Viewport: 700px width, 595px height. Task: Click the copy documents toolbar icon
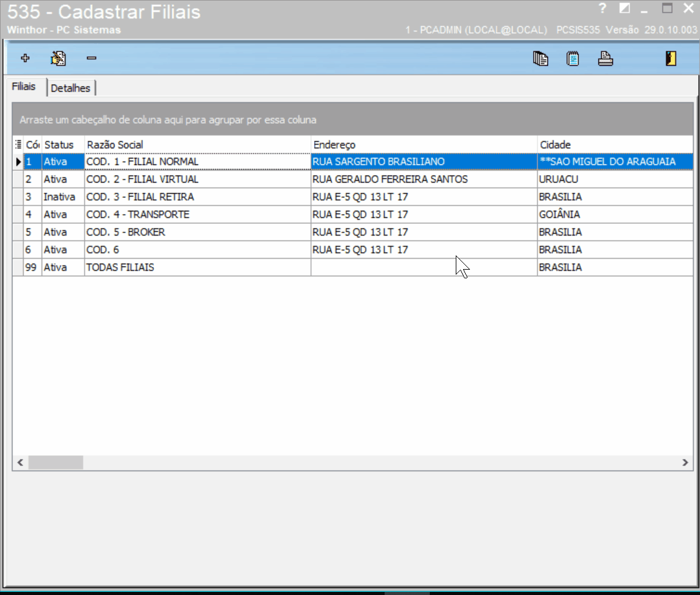click(540, 59)
